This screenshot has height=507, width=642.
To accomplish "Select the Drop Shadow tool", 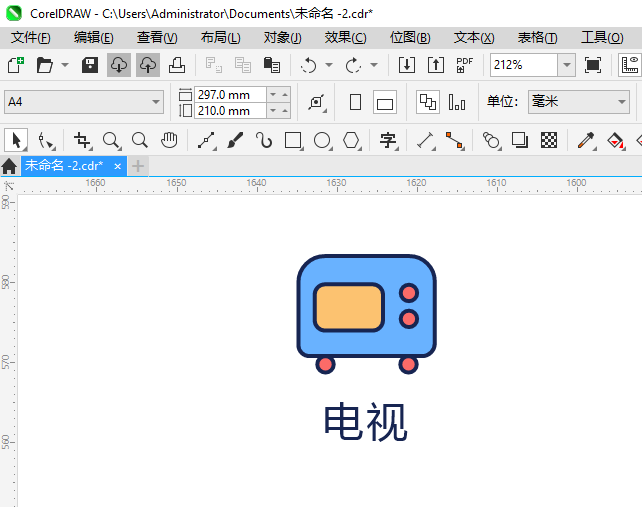I will [520, 140].
